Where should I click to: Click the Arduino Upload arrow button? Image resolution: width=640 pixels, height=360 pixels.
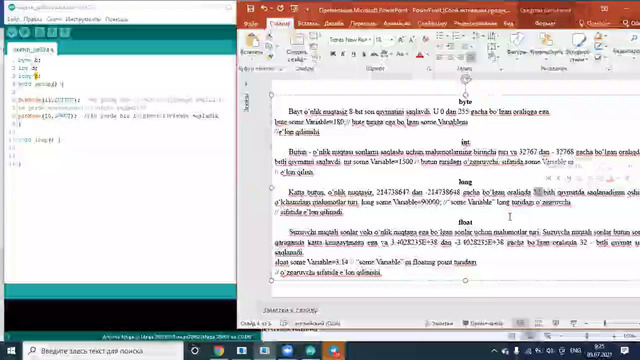(24, 32)
